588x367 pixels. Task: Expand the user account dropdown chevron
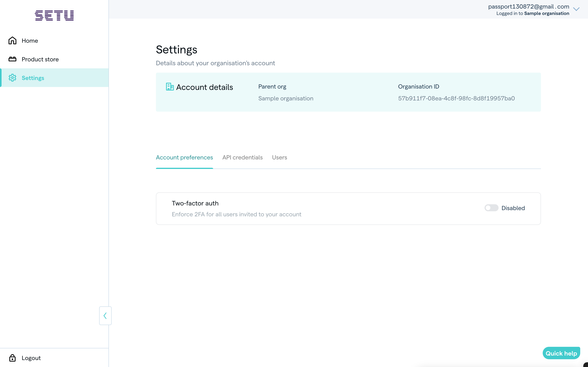(576, 9)
